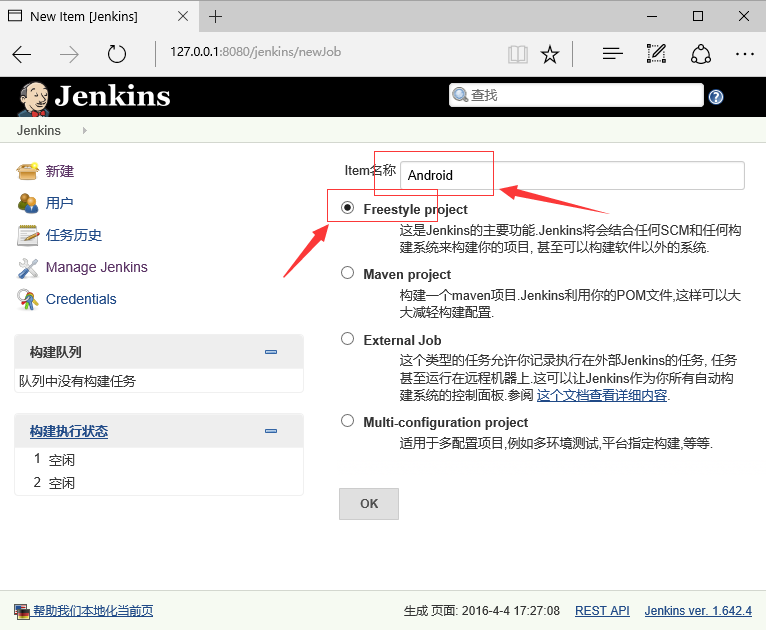Collapse the 构建执行状态 panel
766x630 pixels.
271,431
